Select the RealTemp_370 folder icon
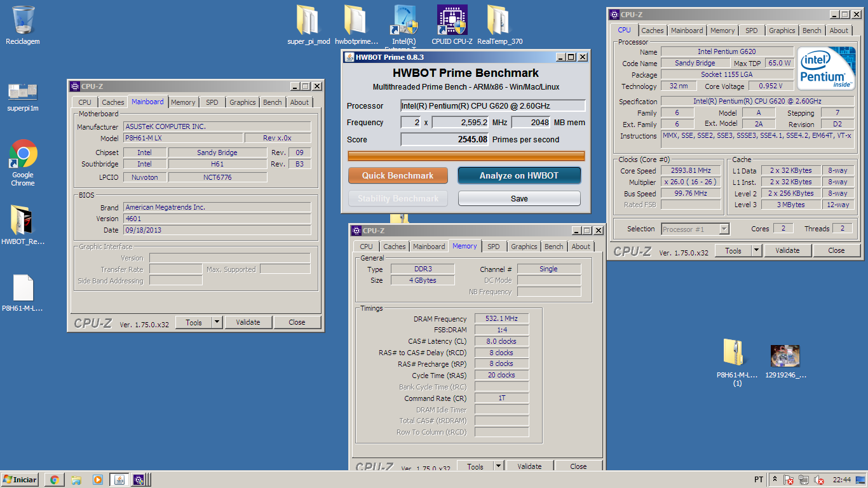This screenshot has height=488, width=868. coord(499,20)
